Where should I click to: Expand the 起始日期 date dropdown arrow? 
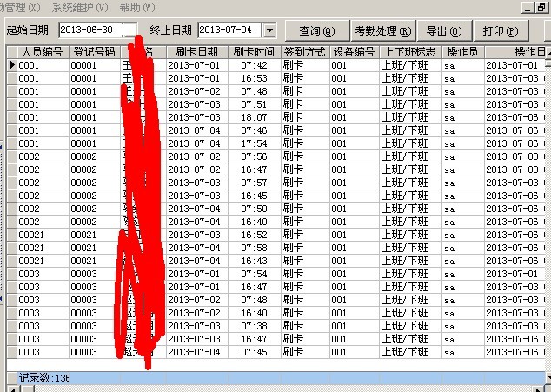click(129, 30)
